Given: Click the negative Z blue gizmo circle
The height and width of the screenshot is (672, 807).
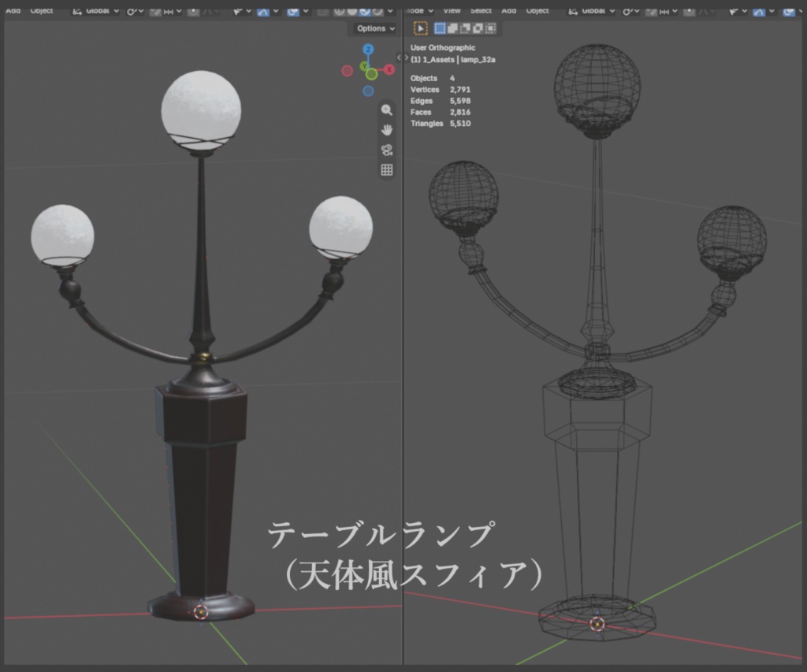Looking at the screenshot, I should 368,91.
